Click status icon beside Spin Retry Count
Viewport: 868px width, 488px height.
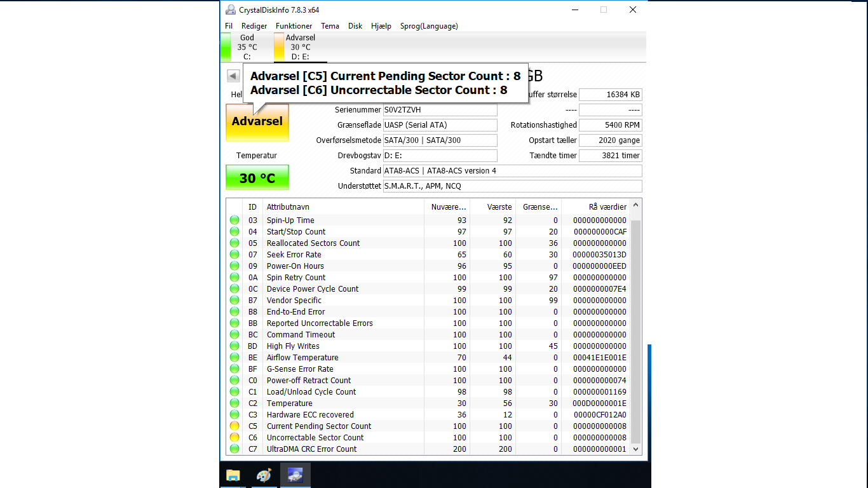(x=234, y=278)
